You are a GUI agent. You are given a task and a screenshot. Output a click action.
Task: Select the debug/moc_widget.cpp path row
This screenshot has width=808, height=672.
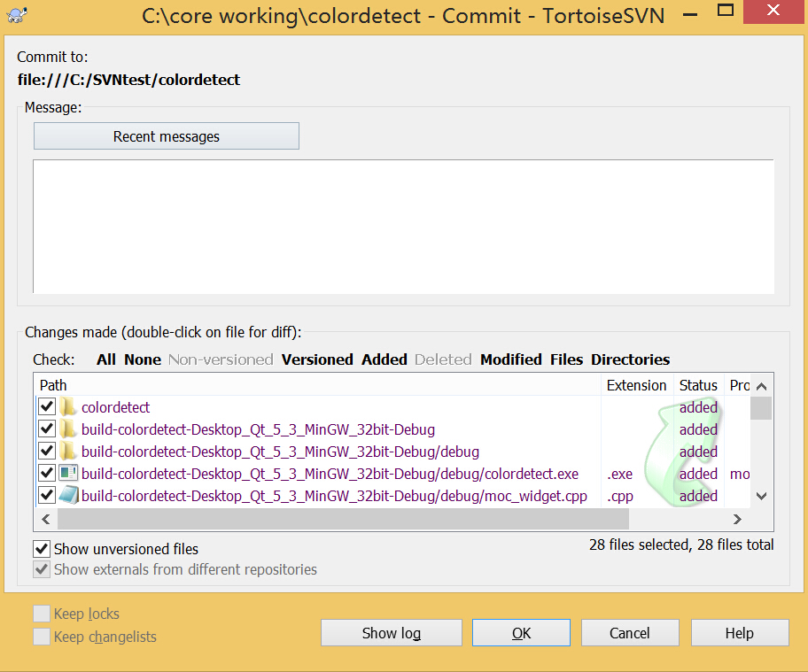(334, 496)
